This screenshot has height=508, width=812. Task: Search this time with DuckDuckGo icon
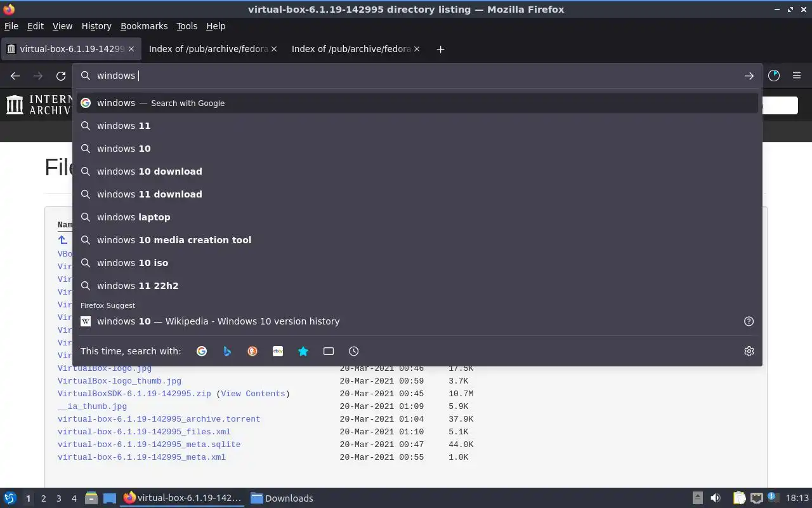(252, 351)
